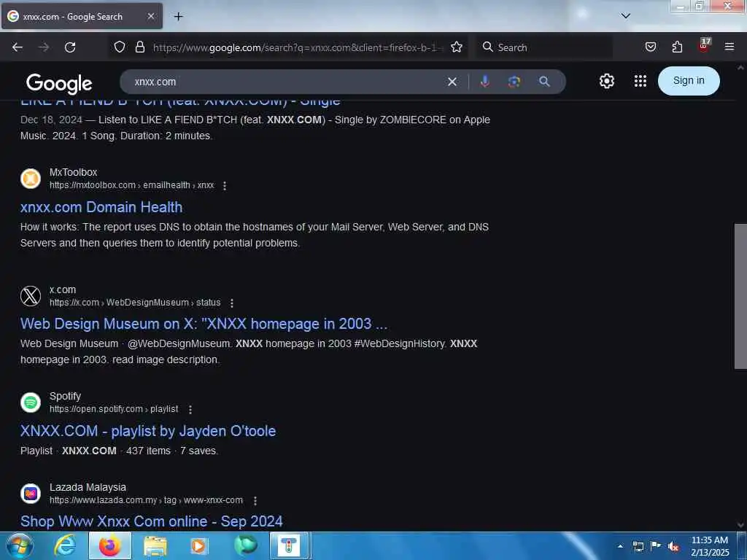
Task: Click the page's vertical scrollbar thumb
Action: (x=740, y=296)
